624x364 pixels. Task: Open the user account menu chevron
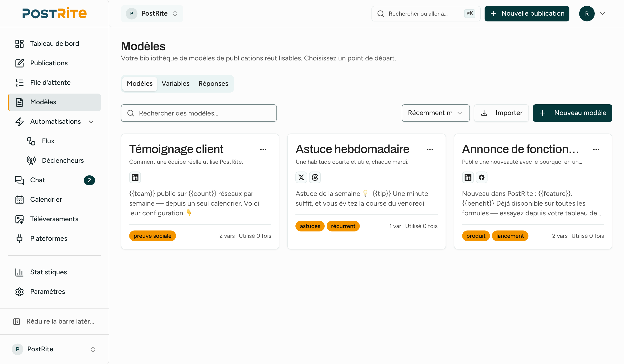coord(603,14)
